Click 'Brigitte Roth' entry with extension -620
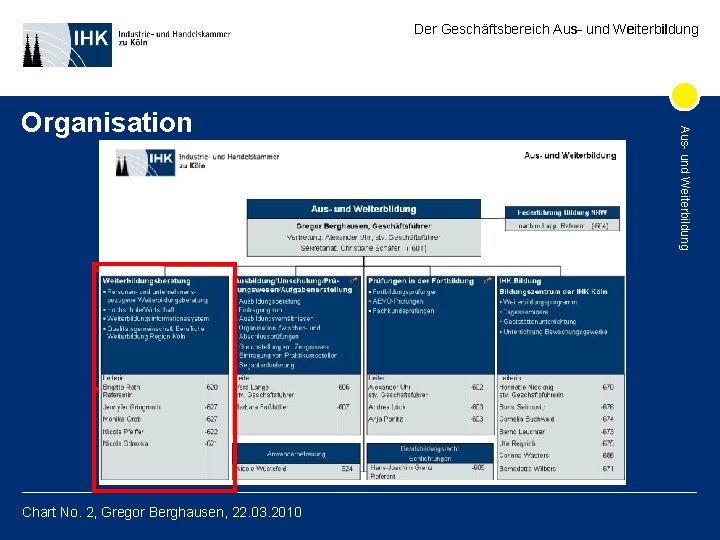 160,387
